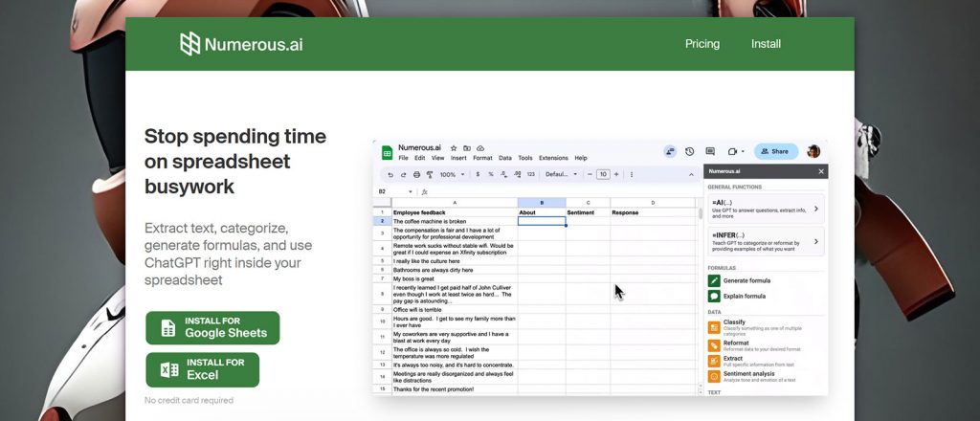980x421 pixels.
Task: Click the user profile avatar
Action: coord(813,151)
